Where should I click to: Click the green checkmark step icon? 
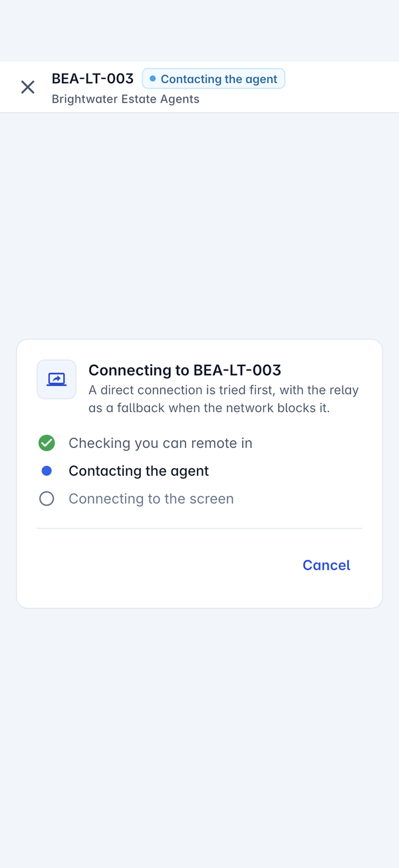(x=47, y=443)
